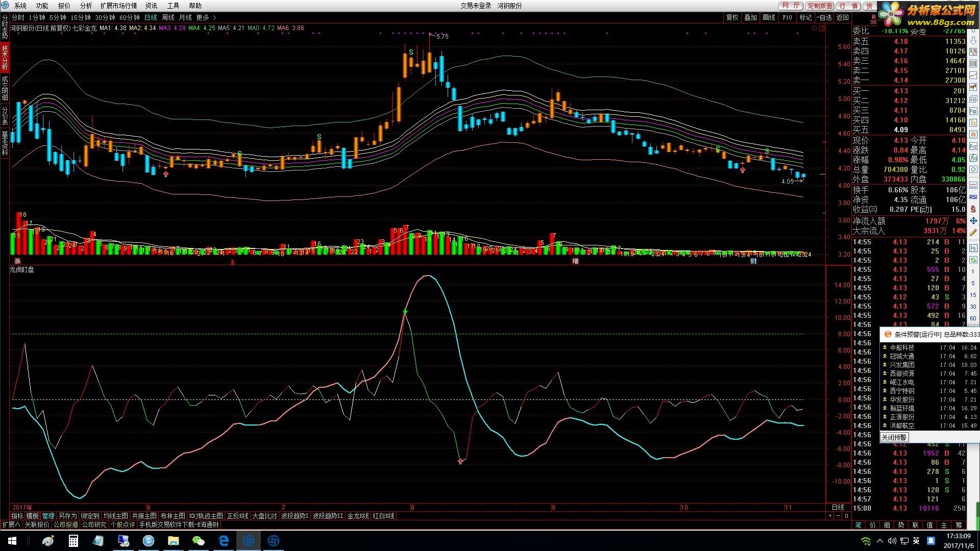This screenshot has width=980, height=551.
Task: Click the volume icon in system tray
Action: point(892,541)
